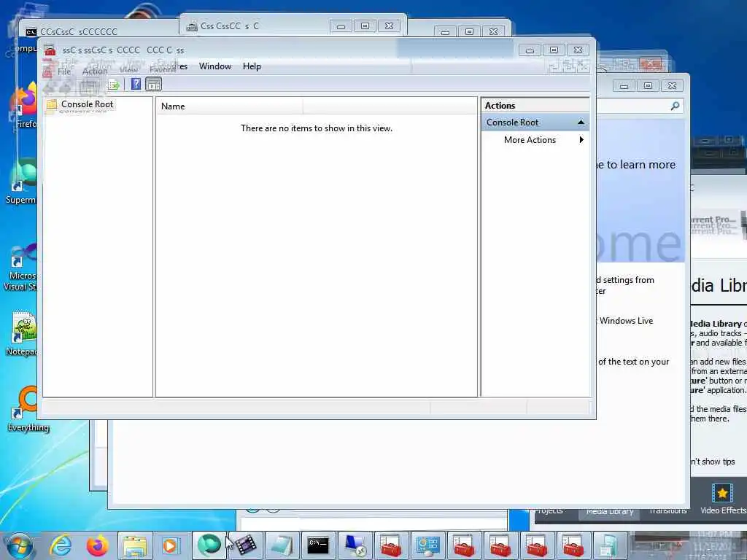Click the Name column header

pyautogui.click(x=229, y=106)
